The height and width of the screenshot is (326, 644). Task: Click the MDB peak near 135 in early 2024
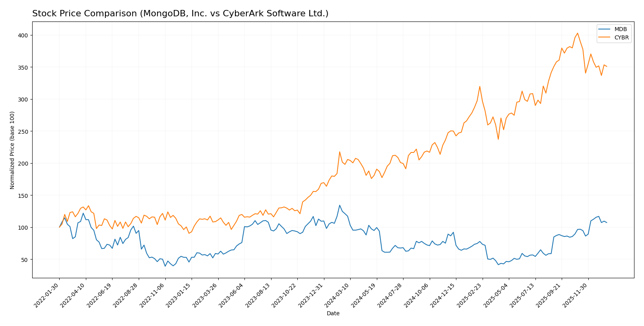(339, 205)
